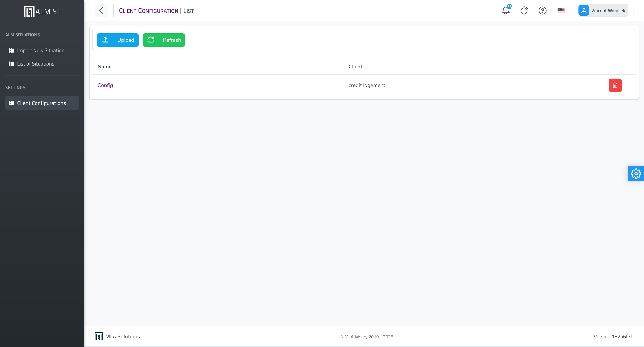This screenshot has width=644, height=347.
Task: Click the Client Configuration breadcrumb title
Action: tap(149, 11)
